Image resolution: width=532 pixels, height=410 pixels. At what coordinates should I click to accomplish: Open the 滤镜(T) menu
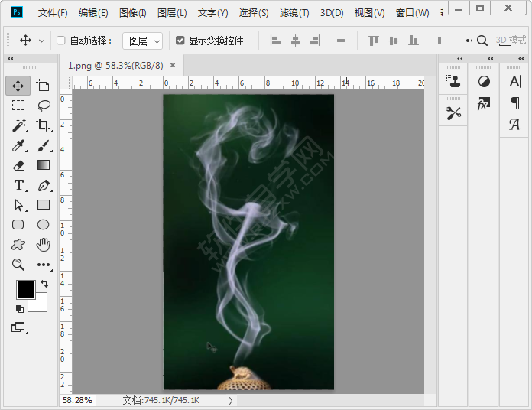coord(294,13)
